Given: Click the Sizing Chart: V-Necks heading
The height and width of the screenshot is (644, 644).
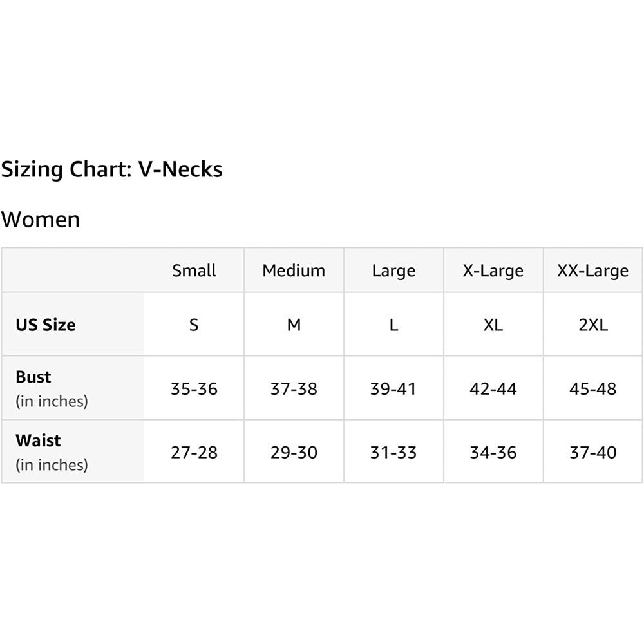Looking at the screenshot, I should [111, 169].
